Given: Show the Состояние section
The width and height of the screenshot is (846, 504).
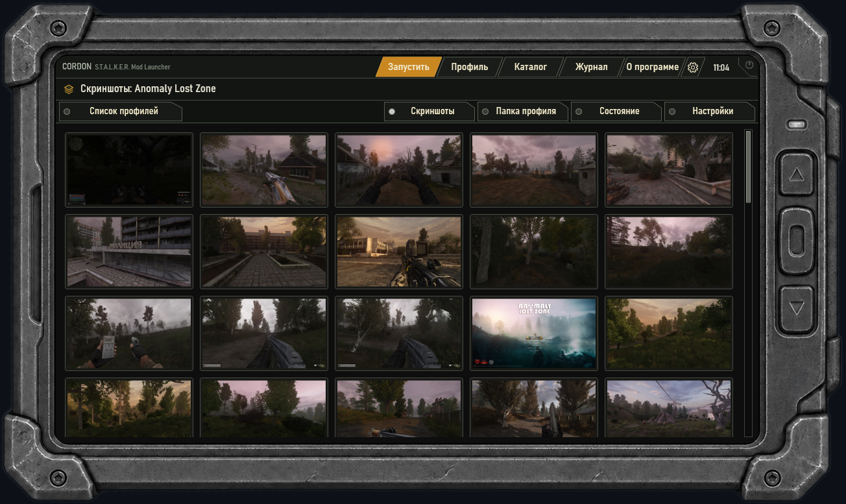Looking at the screenshot, I should pos(616,111).
